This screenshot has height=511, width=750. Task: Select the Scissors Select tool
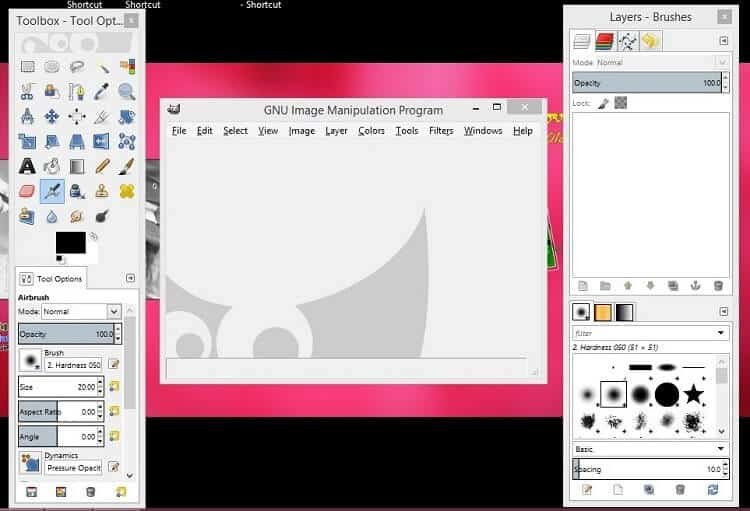click(28, 91)
